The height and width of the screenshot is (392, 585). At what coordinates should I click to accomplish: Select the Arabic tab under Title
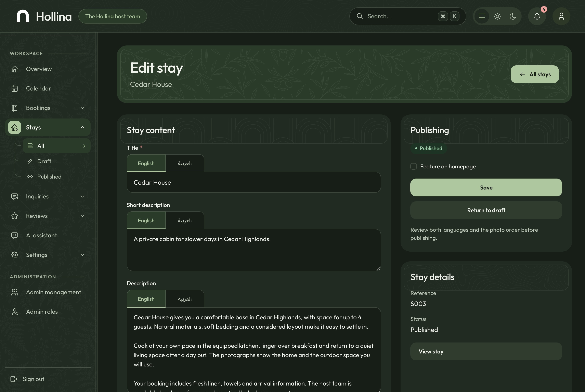click(x=185, y=163)
